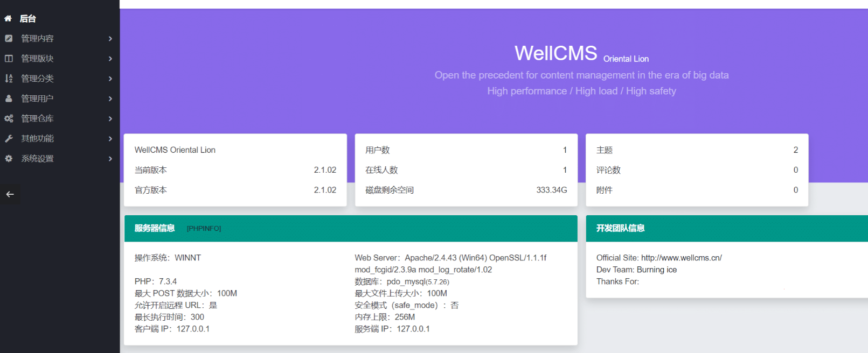Expand the 系统设置 chevron arrow
This screenshot has height=353, width=868.
click(x=110, y=159)
